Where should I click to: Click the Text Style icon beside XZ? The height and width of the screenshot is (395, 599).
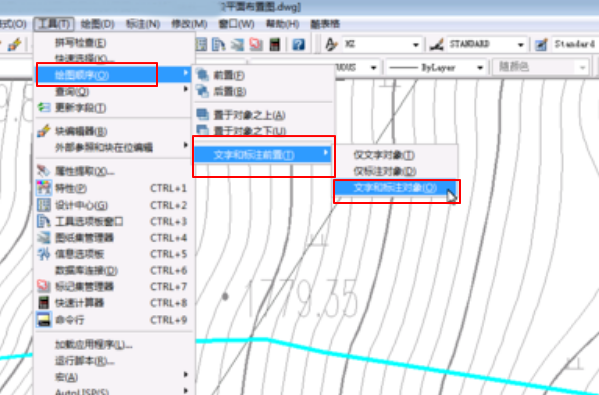coord(331,45)
